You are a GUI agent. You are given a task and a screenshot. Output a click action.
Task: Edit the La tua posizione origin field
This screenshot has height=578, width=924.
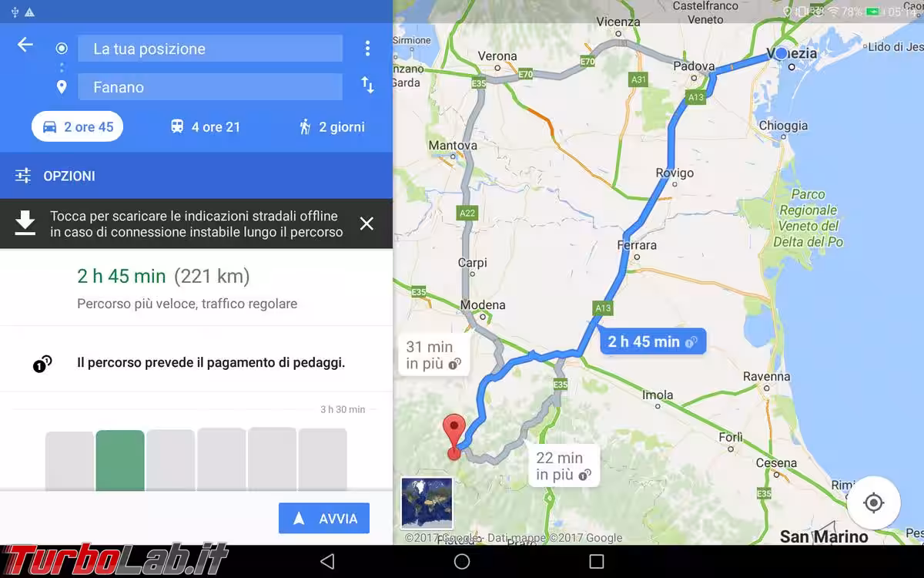pyautogui.click(x=210, y=49)
